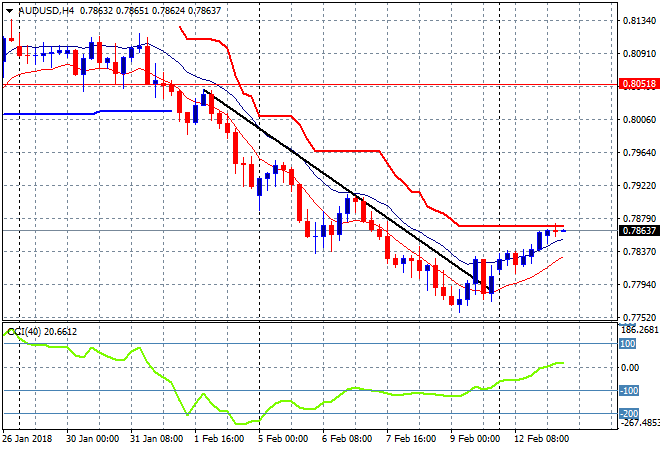The height and width of the screenshot is (450, 660).
Task: Select the 0.77520 price scale label
Action: pyautogui.click(x=639, y=317)
